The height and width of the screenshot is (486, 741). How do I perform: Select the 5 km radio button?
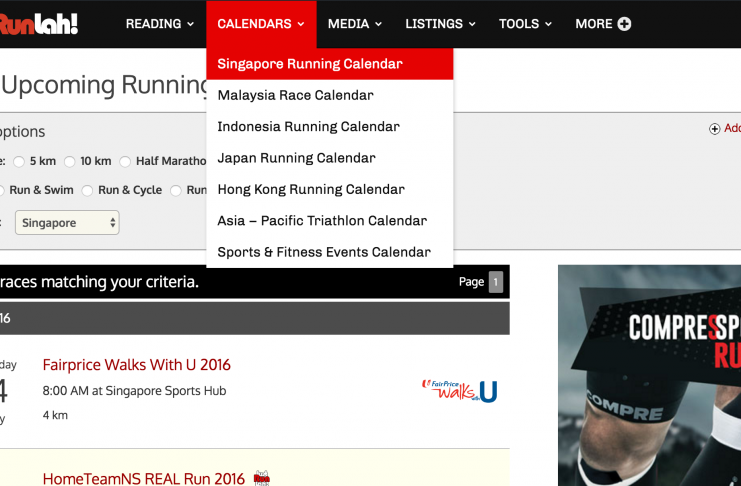tap(19, 162)
